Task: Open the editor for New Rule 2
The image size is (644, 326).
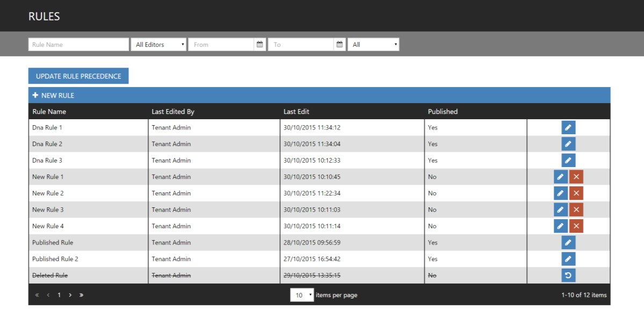Action: 560,193
